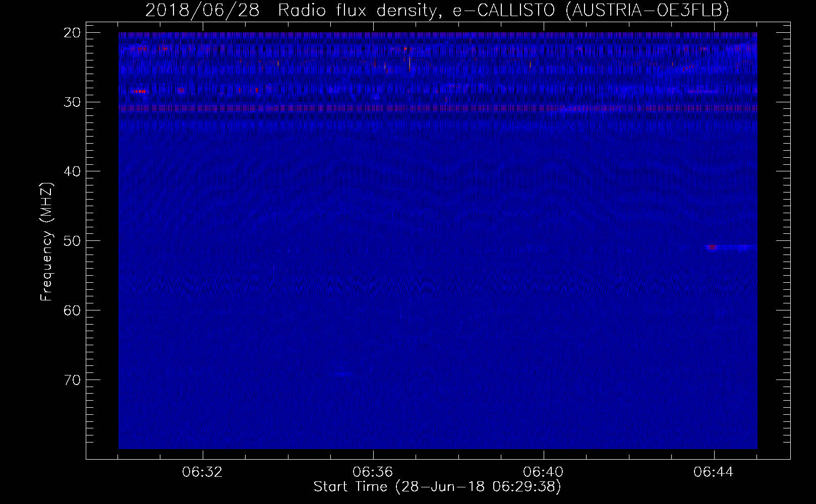Click the time tick label '06:32'
The height and width of the screenshot is (504, 816).
point(202,472)
